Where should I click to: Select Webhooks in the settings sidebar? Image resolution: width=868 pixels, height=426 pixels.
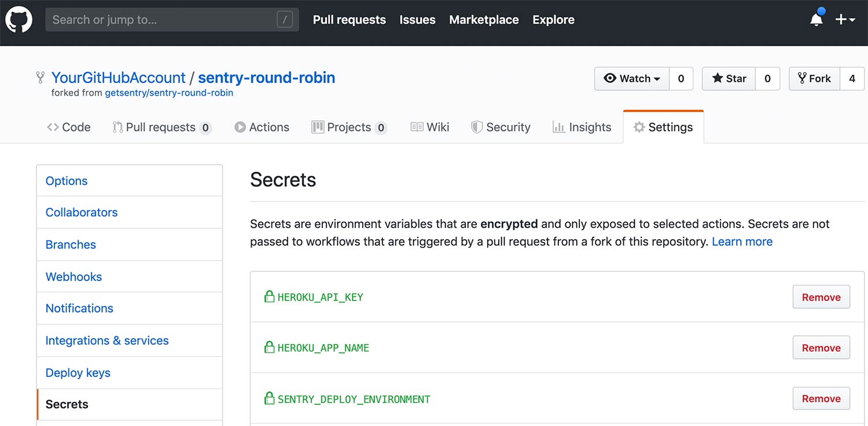point(73,277)
